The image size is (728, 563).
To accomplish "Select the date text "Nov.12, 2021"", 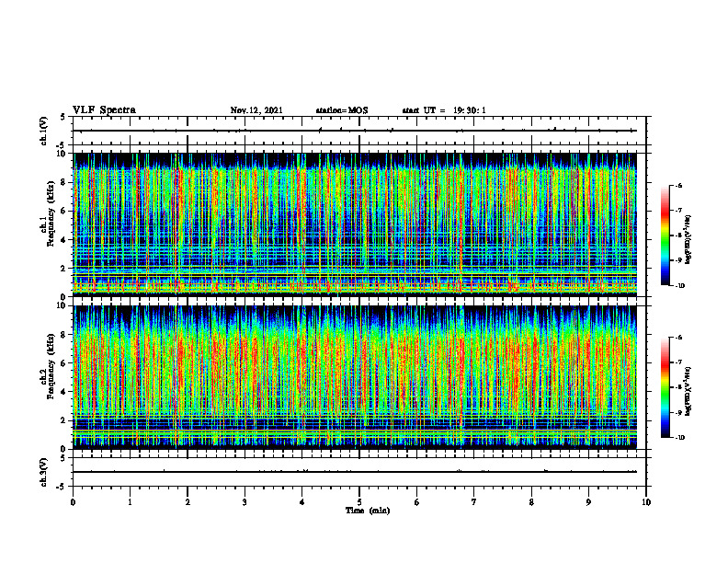I will pyautogui.click(x=256, y=110).
